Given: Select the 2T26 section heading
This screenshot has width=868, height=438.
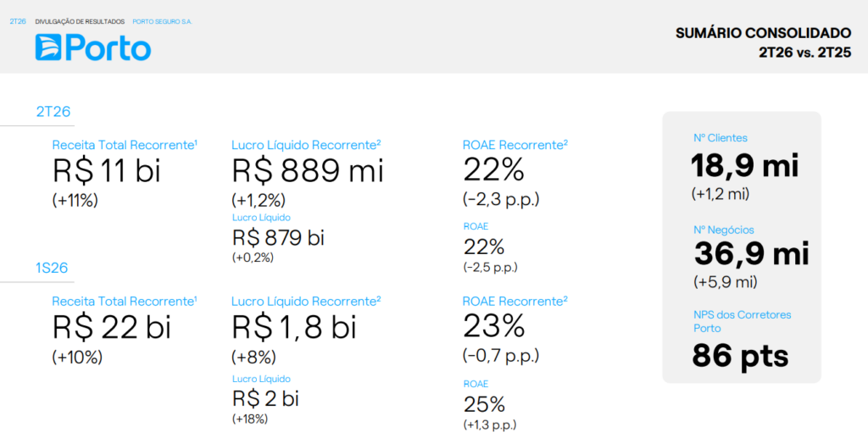Looking at the screenshot, I should [53, 112].
